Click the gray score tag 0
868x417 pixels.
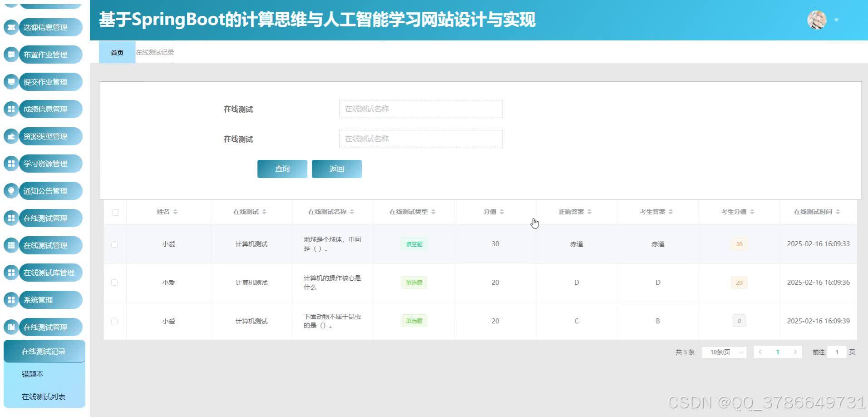pyautogui.click(x=739, y=321)
